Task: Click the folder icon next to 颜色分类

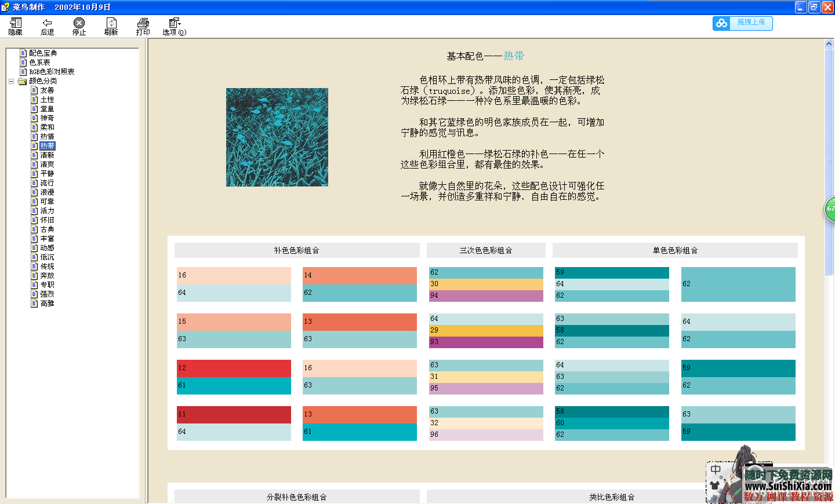Action: 23,81
